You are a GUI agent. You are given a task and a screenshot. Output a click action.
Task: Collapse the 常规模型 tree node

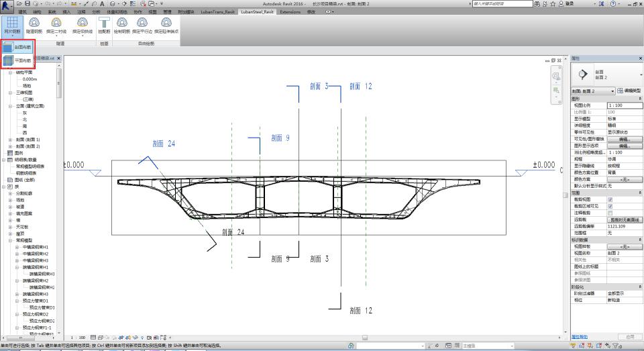(x=11, y=240)
